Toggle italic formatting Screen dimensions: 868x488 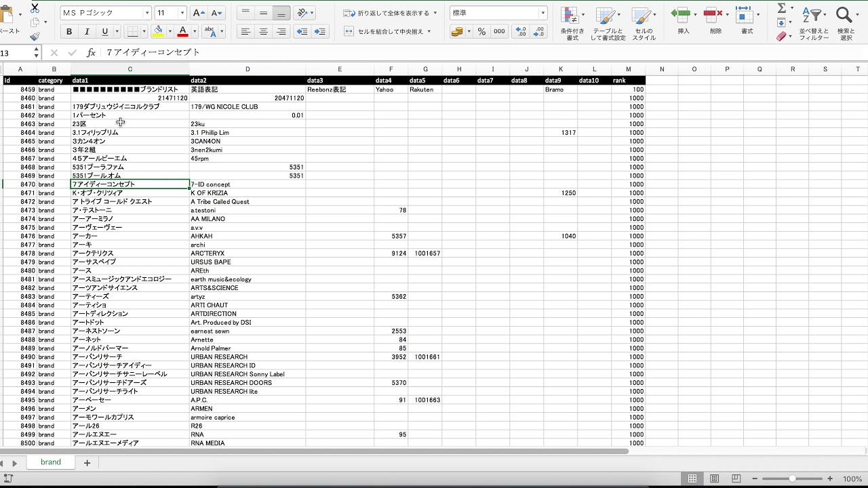click(87, 32)
